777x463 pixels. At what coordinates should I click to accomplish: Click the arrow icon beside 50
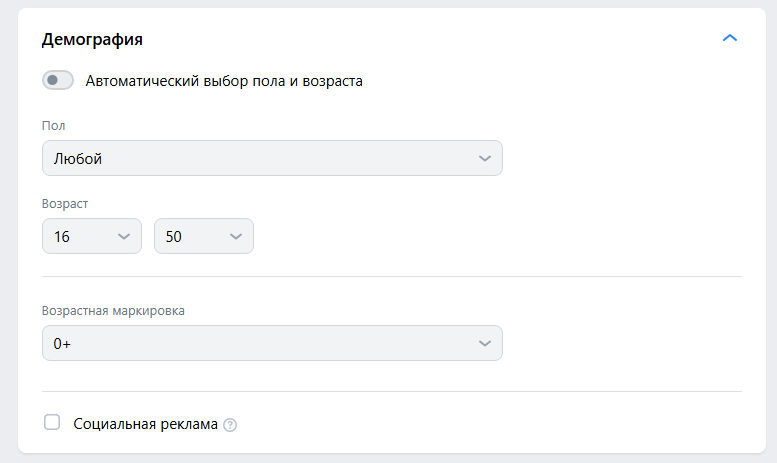[236, 236]
